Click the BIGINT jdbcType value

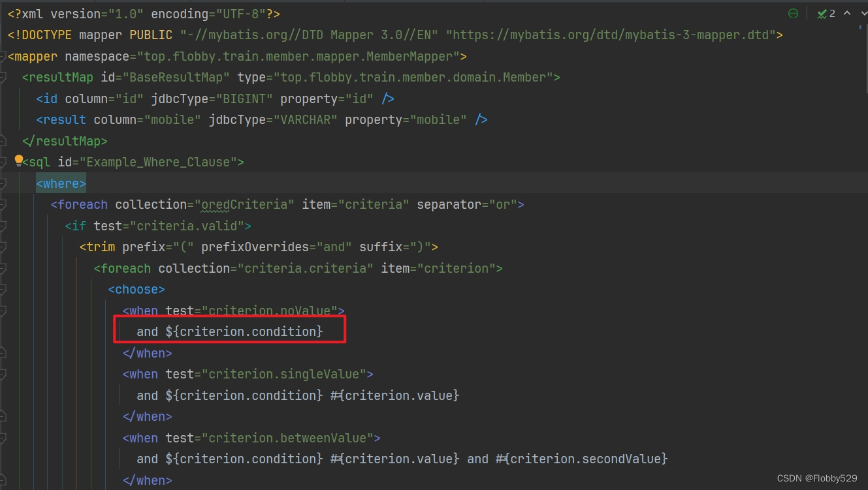tap(248, 99)
